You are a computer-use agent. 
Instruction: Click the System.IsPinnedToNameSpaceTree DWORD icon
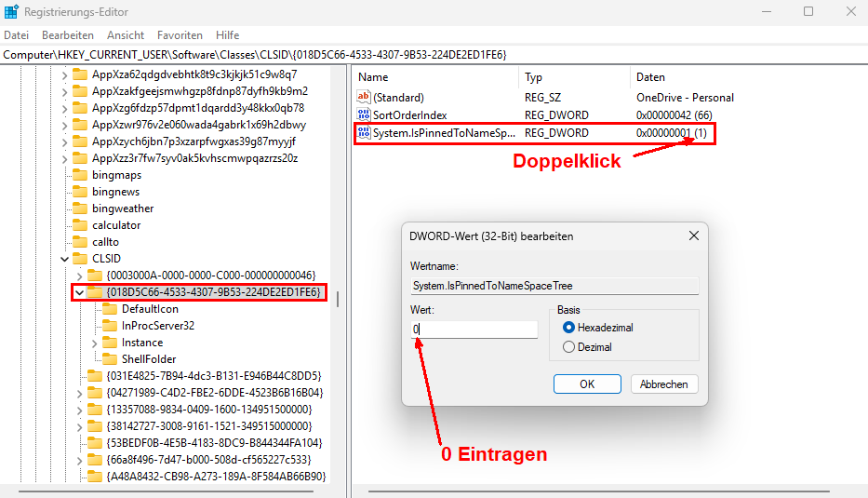(364, 133)
